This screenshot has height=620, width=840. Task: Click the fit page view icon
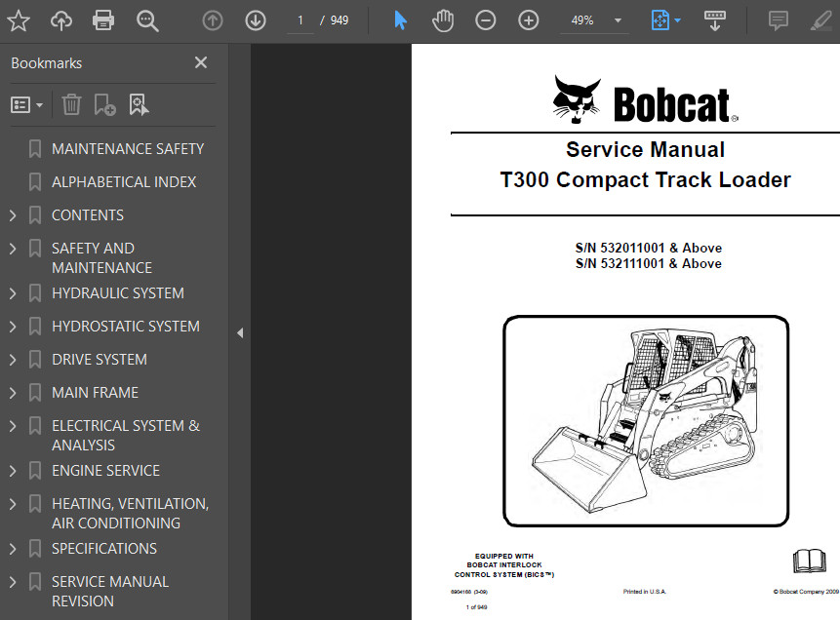pos(660,20)
